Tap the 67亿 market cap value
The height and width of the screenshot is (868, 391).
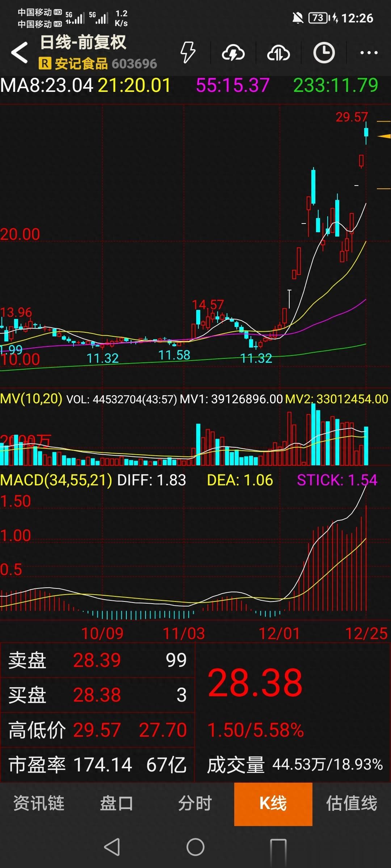coord(166,765)
